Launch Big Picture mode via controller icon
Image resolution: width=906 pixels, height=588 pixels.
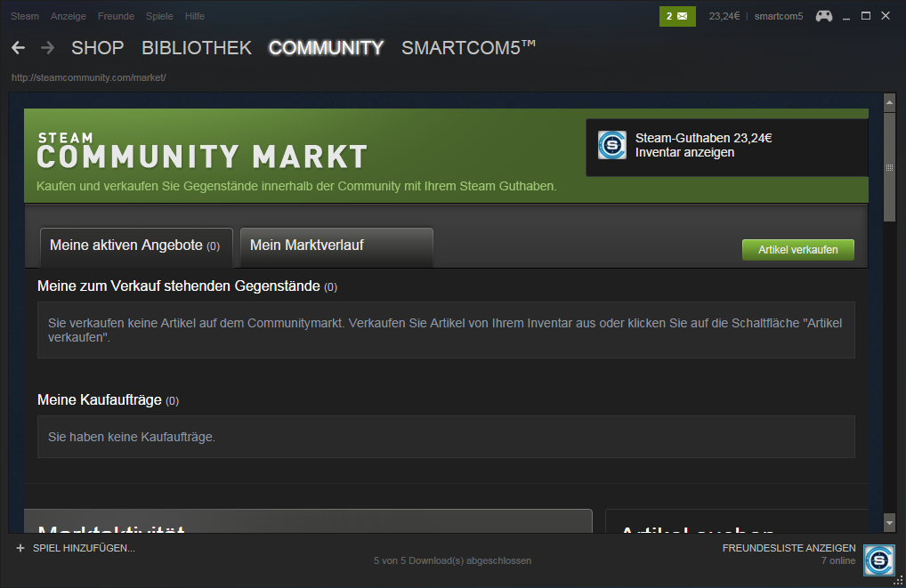(x=824, y=16)
